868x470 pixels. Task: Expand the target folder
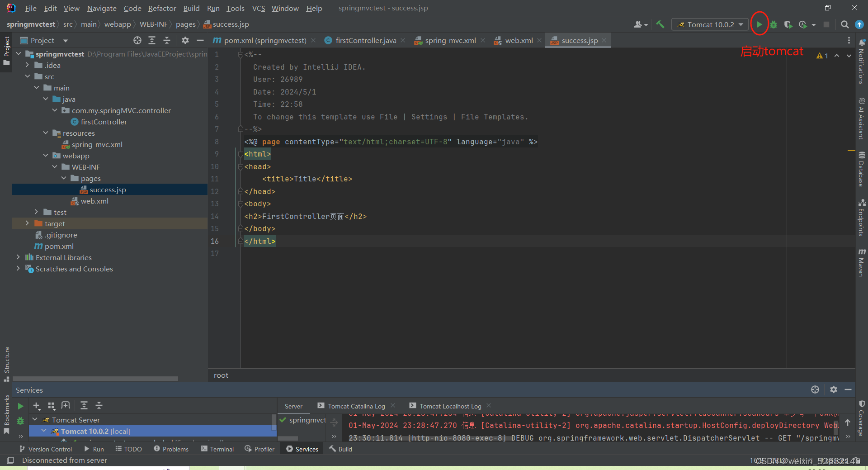(x=28, y=223)
